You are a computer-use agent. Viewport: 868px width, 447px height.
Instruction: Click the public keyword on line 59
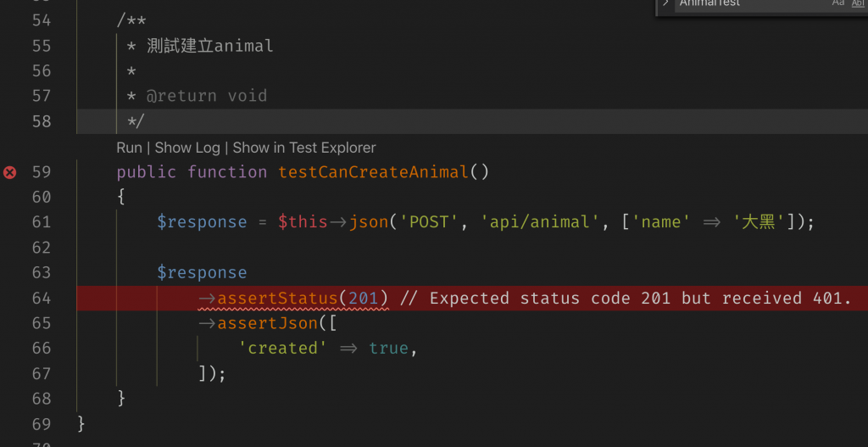tap(146, 172)
